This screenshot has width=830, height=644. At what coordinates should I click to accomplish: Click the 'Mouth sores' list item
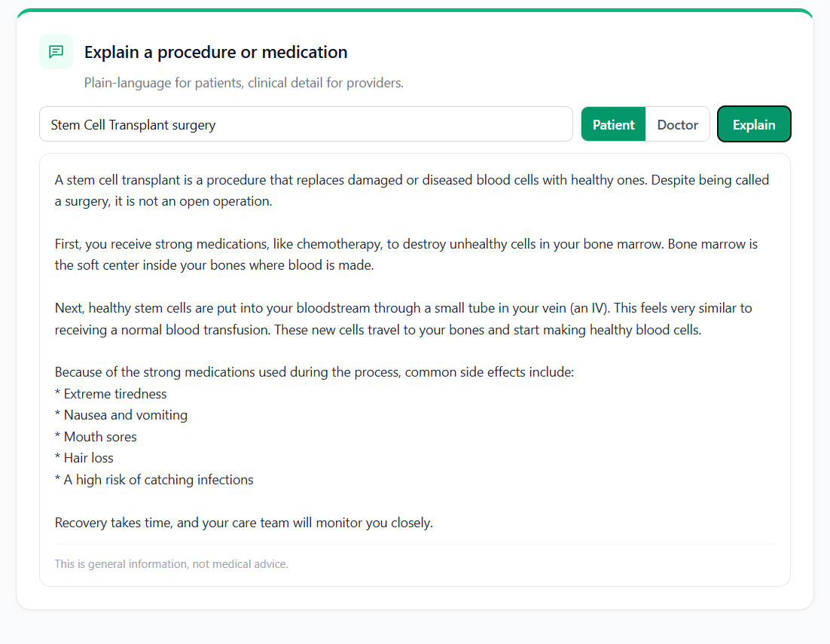(96, 437)
